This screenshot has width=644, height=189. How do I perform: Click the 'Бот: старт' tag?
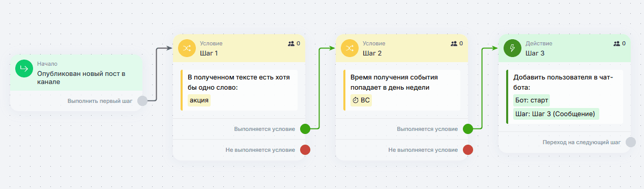pyautogui.click(x=532, y=100)
